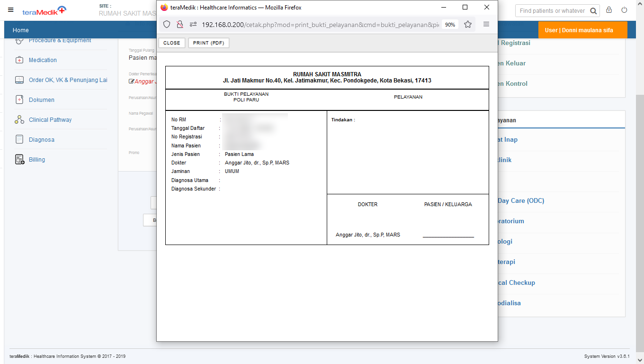The image size is (644, 364).
Task: Click the Procedure & Equipment stethoscope icon
Action: tap(19, 41)
